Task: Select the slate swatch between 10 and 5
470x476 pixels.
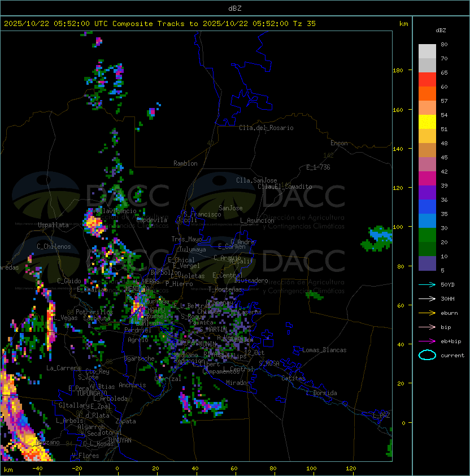Action: click(x=427, y=263)
